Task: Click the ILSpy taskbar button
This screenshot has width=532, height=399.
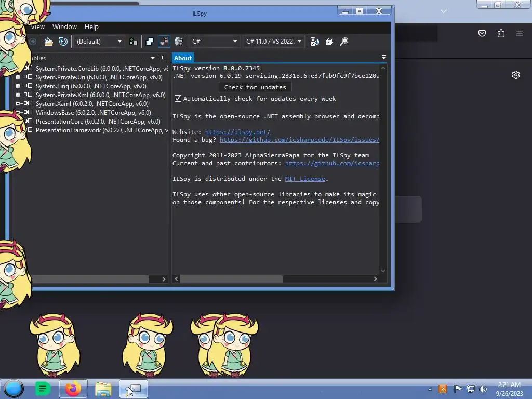Action: pos(134,389)
